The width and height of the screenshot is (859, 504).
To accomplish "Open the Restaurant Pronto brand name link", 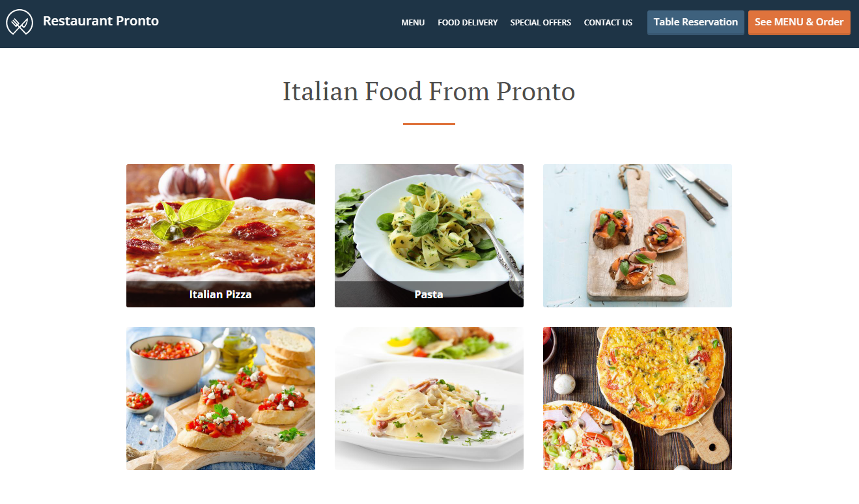I will coord(101,21).
